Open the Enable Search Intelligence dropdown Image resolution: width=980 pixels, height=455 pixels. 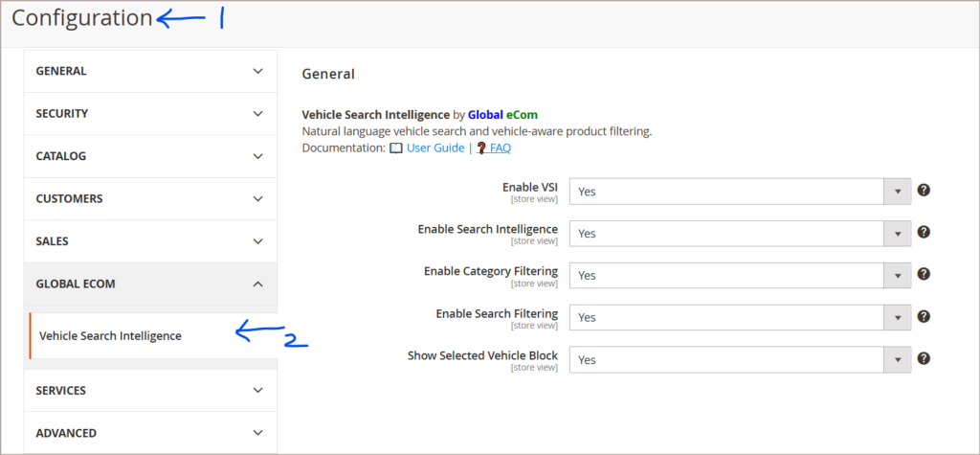coord(740,234)
